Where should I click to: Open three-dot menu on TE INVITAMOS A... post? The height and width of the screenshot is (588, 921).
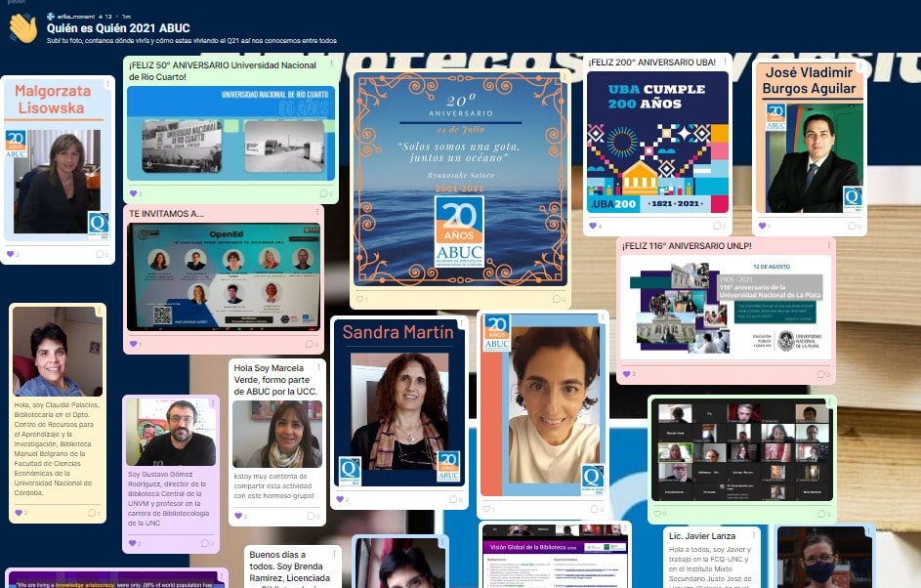click(317, 212)
